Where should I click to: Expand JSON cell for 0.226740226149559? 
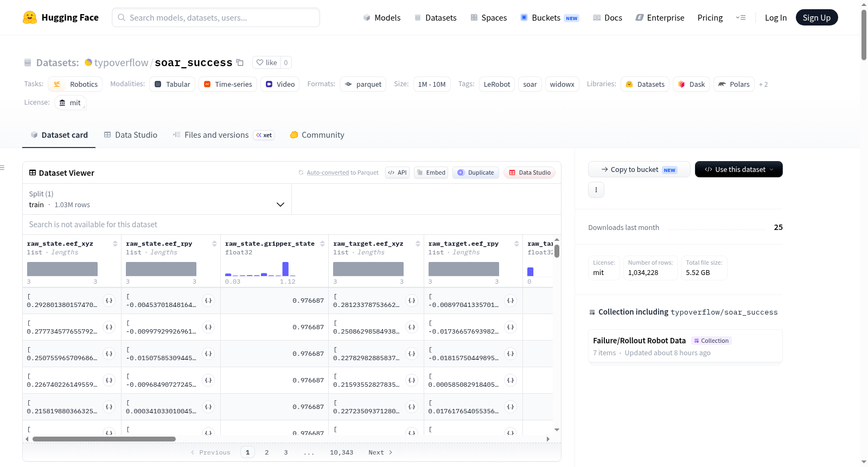click(109, 380)
